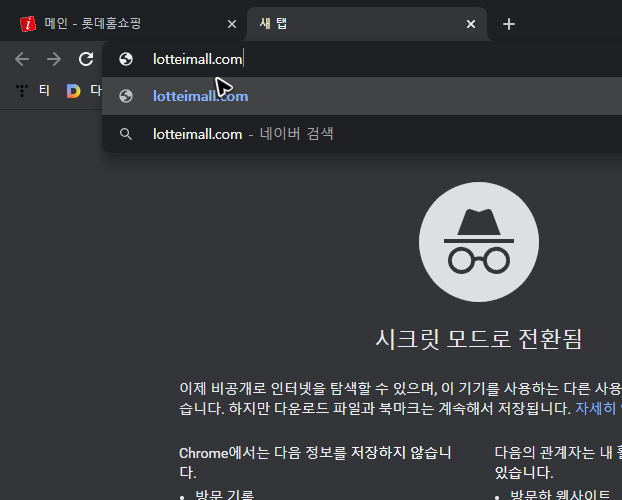Close the 새 탭 tab
The width and height of the screenshot is (622, 500).
(471, 24)
